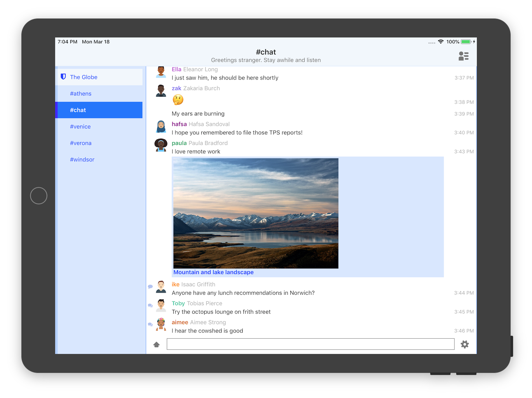The height and width of the screenshot is (398, 532).
Task: Click the speech bubble icon beside aimee's message
Action: point(150,324)
